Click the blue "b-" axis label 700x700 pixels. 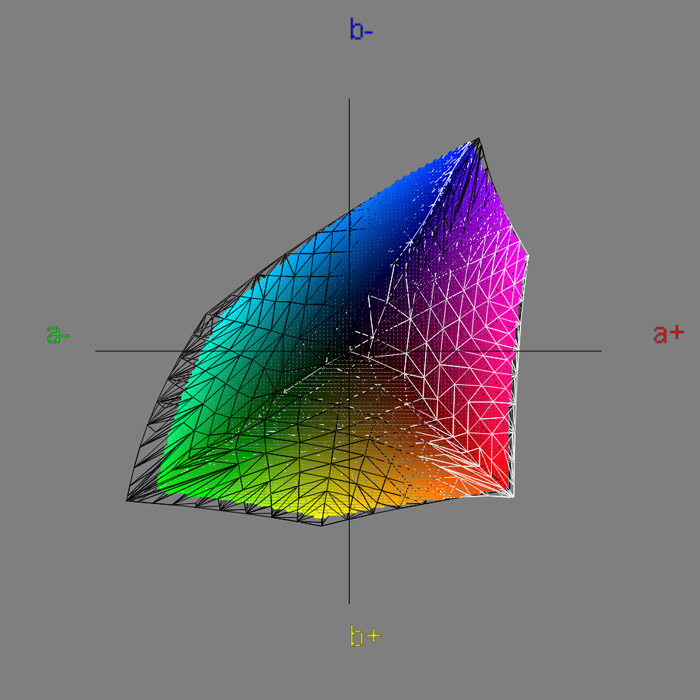click(361, 30)
